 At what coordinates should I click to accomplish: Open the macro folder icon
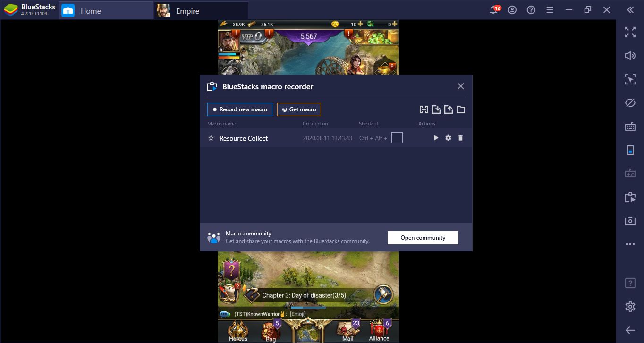point(461,109)
